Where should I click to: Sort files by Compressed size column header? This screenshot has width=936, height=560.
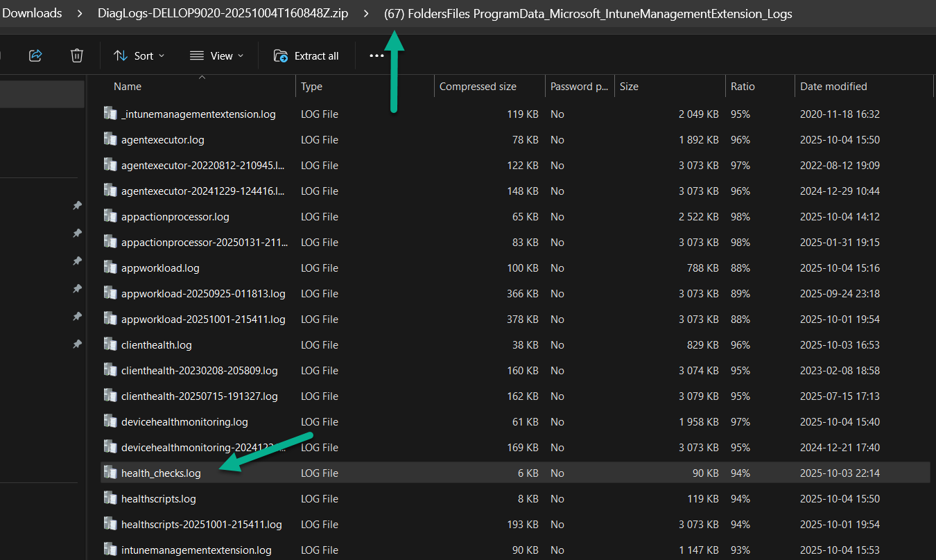(x=478, y=87)
